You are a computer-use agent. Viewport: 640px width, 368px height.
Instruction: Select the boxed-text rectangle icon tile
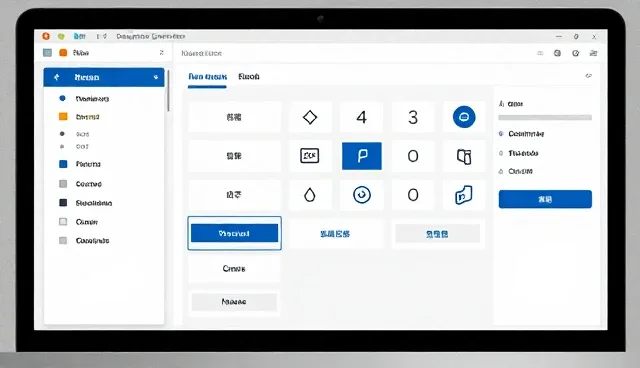click(x=310, y=155)
